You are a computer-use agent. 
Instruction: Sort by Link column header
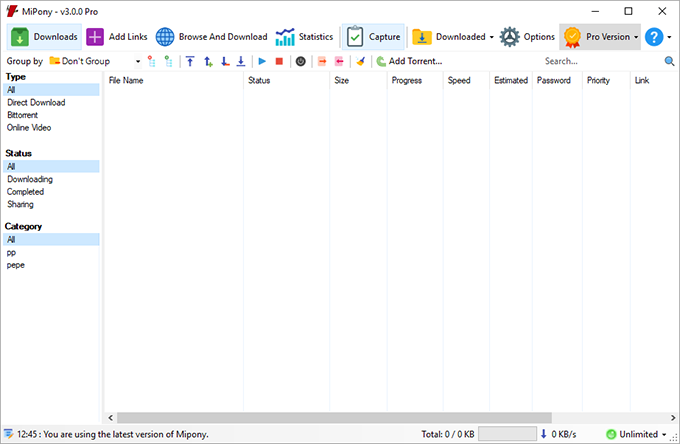[654, 80]
